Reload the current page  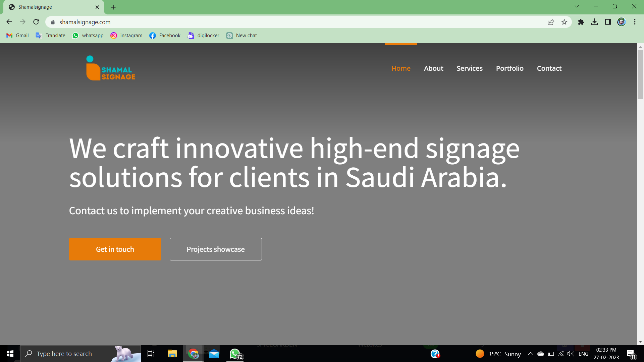click(36, 22)
